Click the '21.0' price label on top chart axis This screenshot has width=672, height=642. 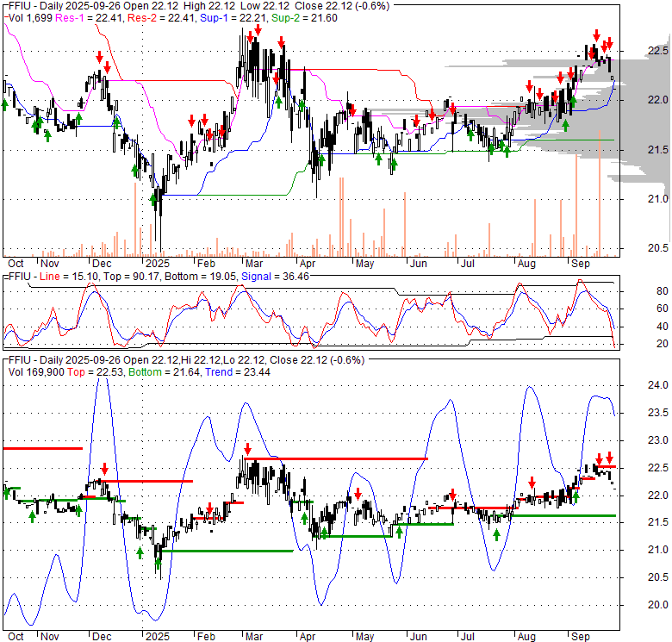[658, 199]
